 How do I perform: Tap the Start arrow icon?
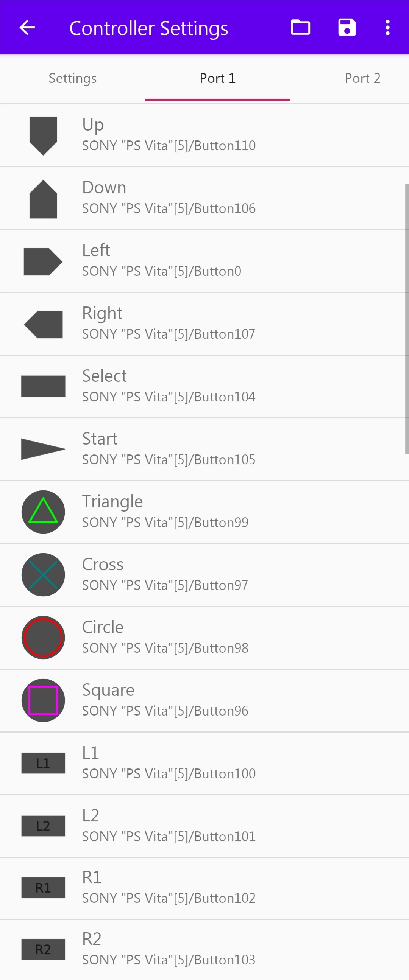point(43,449)
